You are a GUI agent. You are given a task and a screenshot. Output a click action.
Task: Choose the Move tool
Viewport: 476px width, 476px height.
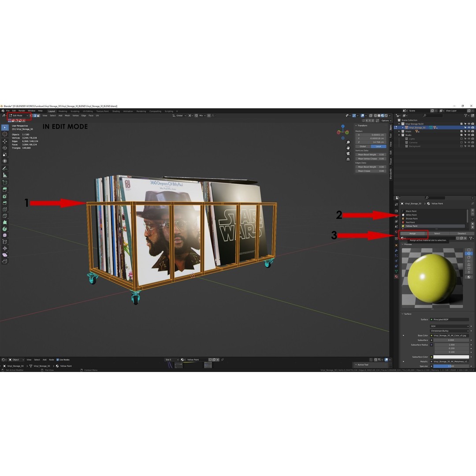click(4, 141)
